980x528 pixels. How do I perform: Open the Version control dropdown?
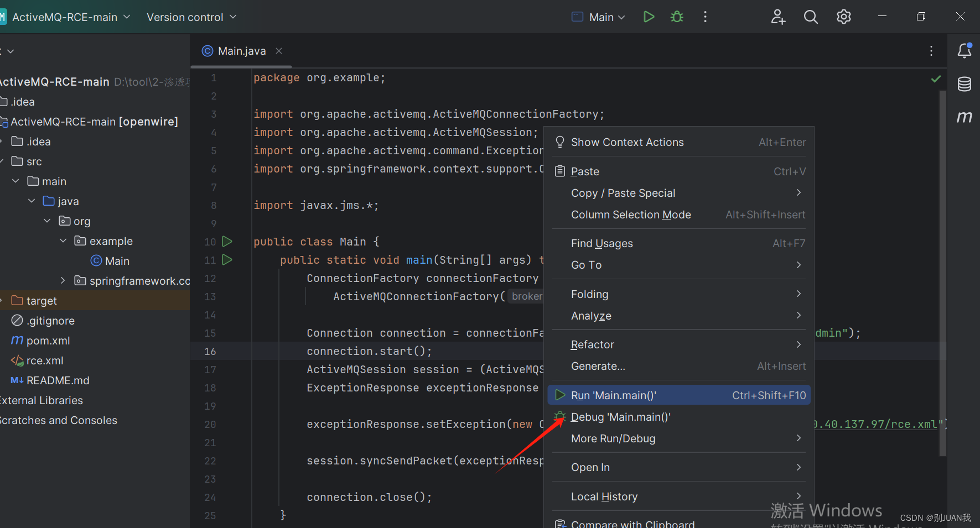[x=191, y=17]
